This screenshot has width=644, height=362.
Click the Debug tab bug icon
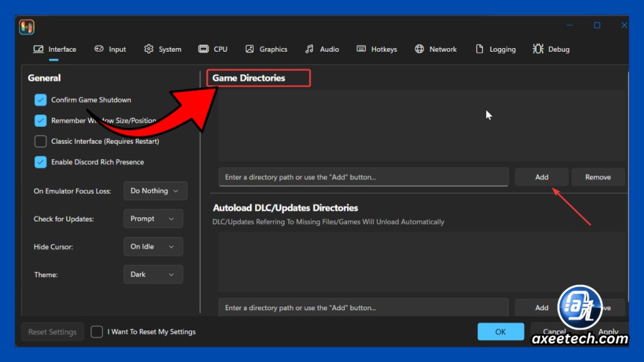pos(538,49)
